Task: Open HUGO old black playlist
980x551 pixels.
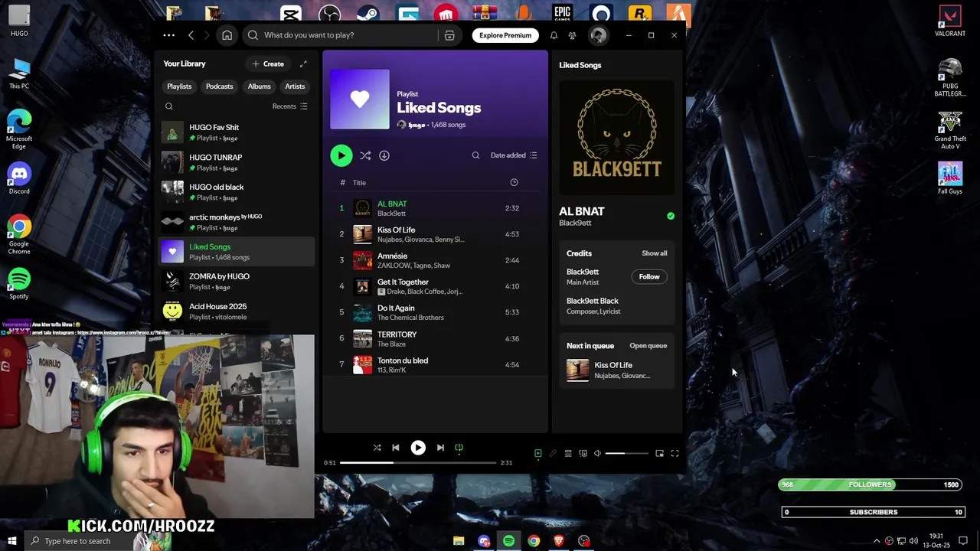Action: click(x=237, y=192)
